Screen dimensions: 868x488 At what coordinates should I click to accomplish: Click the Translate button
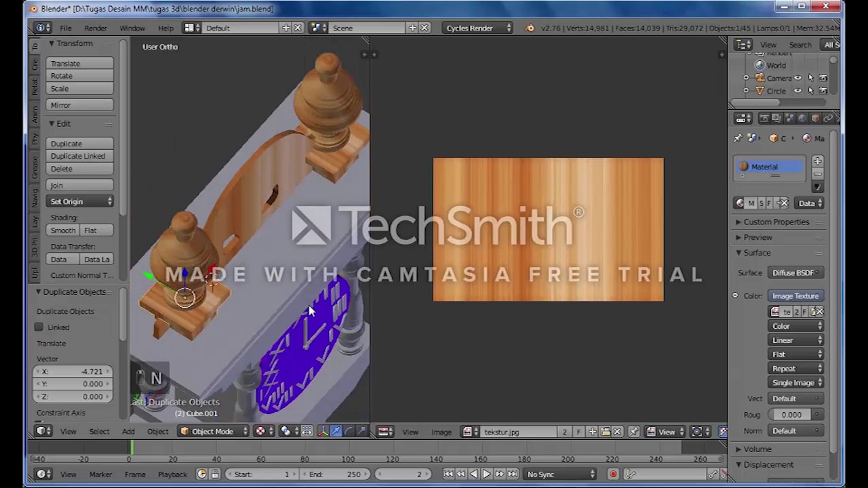tap(80, 63)
